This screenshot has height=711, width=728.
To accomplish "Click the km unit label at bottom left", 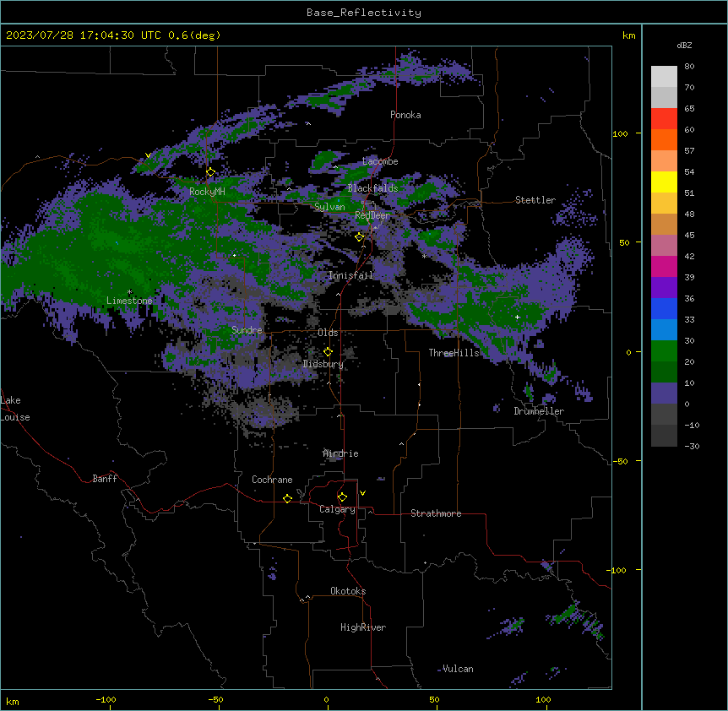I will 13,702.
